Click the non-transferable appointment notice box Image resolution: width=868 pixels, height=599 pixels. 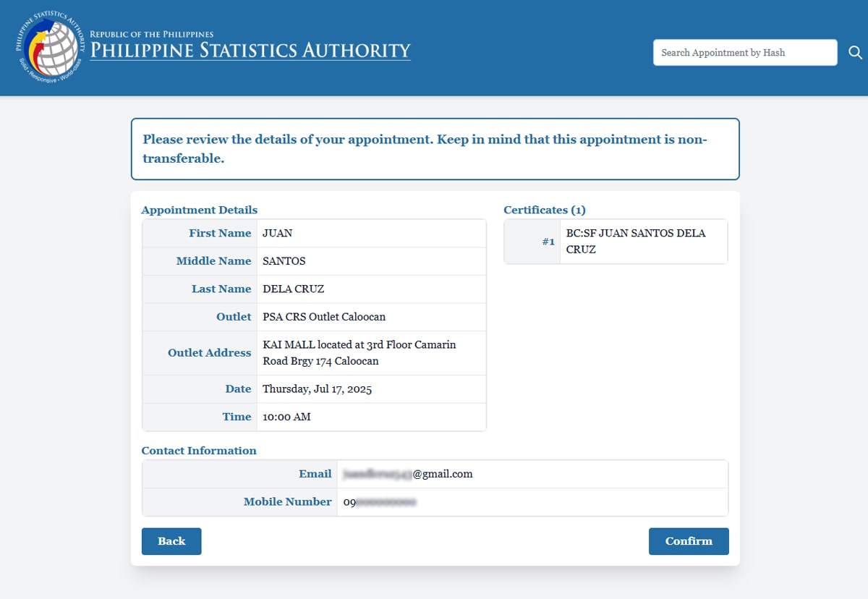(434, 148)
